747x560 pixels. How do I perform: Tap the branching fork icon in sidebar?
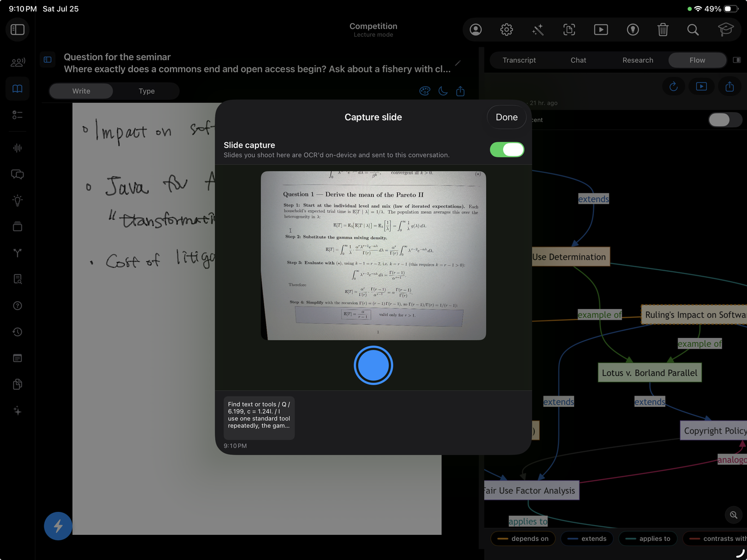click(x=17, y=253)
